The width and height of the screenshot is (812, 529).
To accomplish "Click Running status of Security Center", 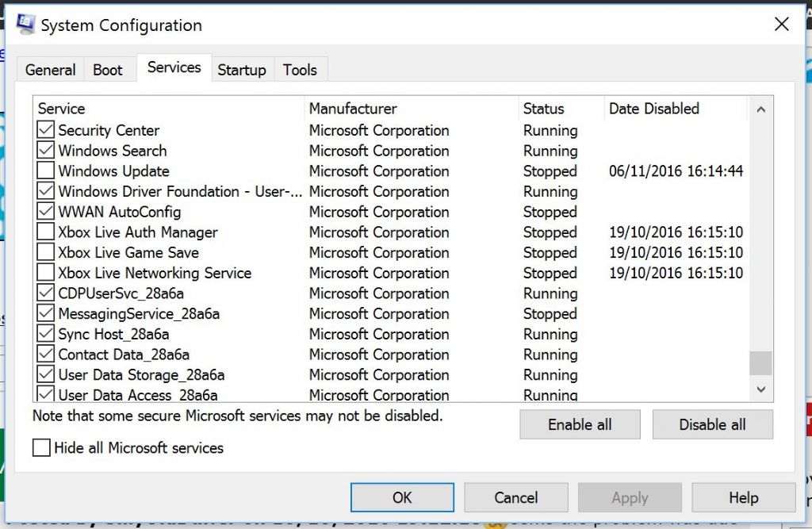I will (x=550, y=130).
